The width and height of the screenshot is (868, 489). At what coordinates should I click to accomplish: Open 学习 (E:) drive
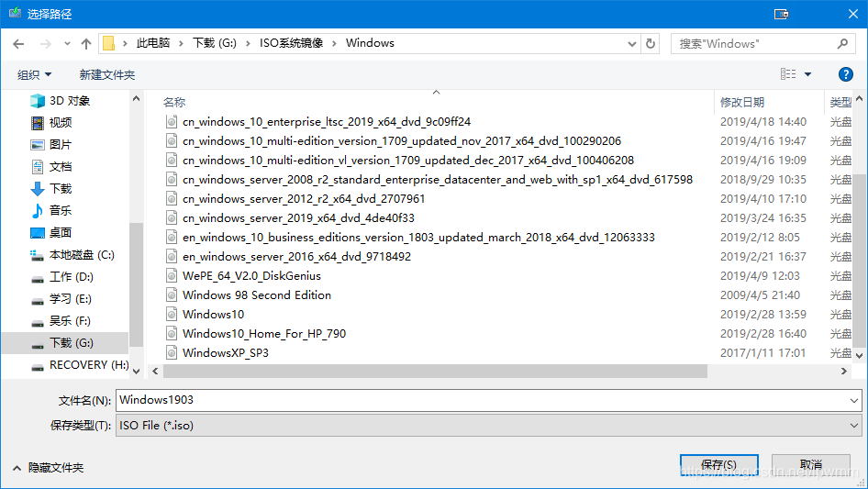pos(71,299)
